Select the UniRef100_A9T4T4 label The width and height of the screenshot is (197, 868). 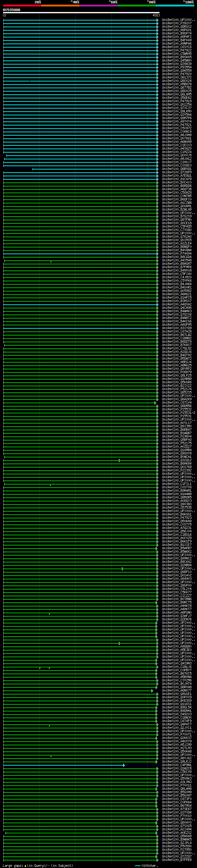point(177,121)
